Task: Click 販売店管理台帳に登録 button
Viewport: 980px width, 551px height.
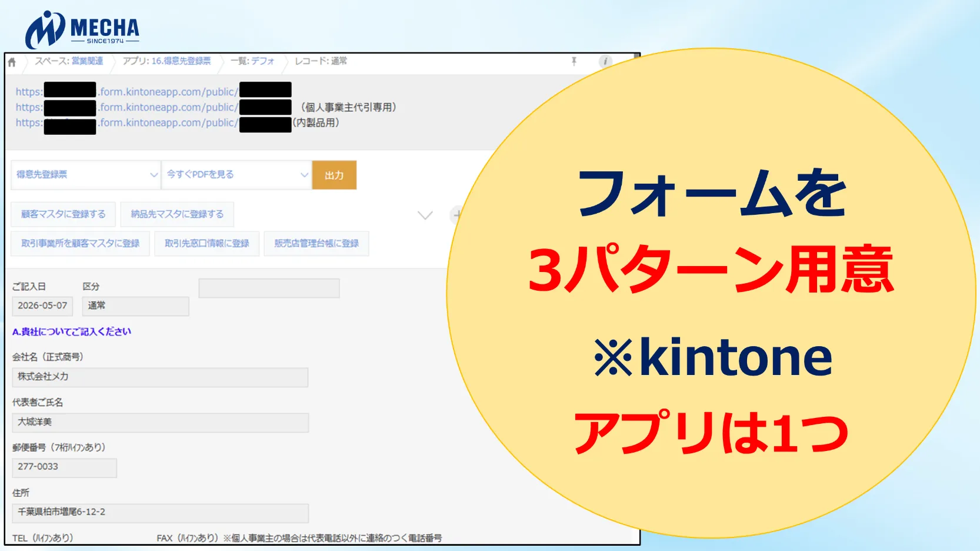Action: pyautogui.click(x=316, y=244)
